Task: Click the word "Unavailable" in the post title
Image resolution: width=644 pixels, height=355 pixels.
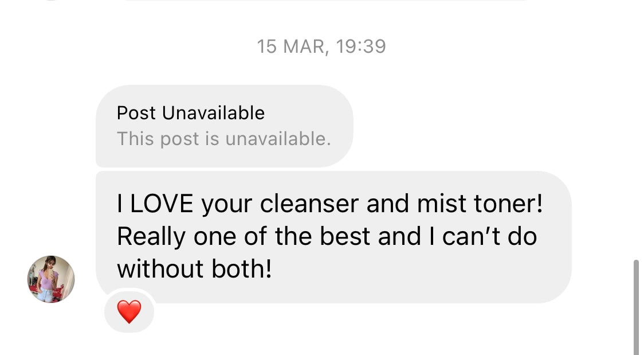Action: 213,113
